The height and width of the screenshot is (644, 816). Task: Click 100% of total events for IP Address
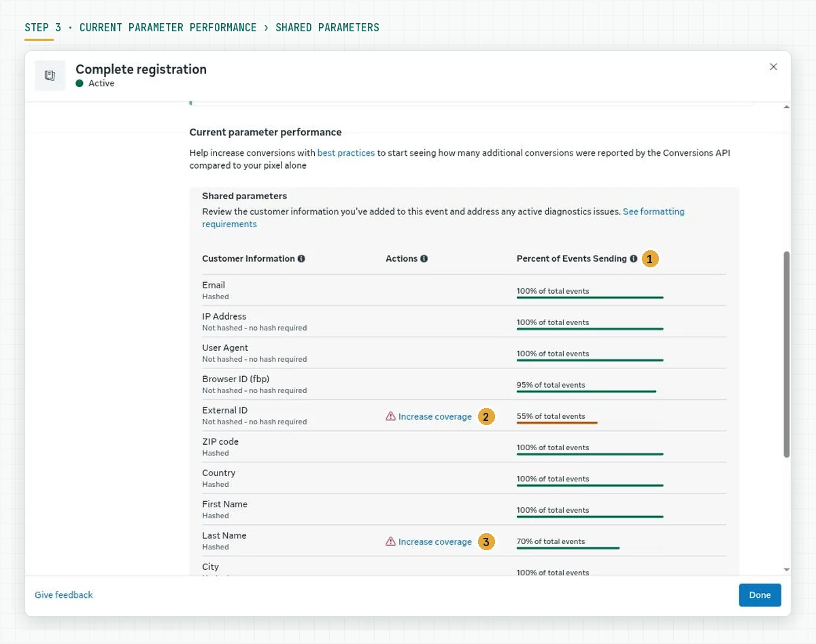pyautogui.click(x=553, y=322)
